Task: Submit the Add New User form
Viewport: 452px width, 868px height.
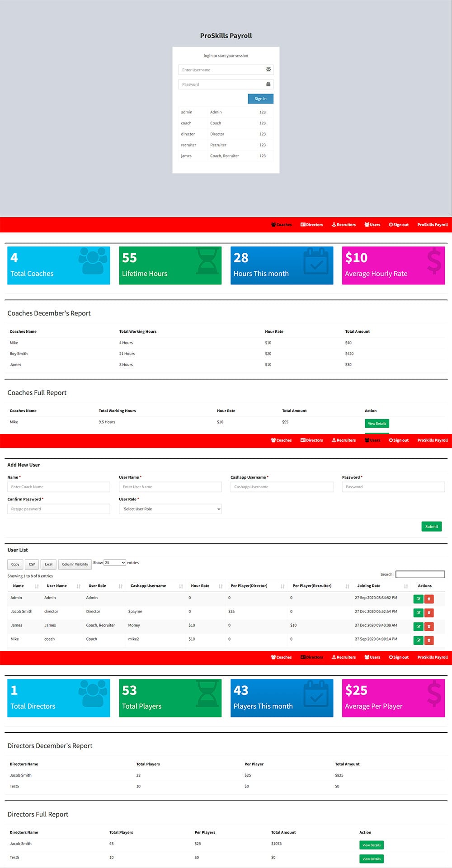Action: tap(431, 527)
